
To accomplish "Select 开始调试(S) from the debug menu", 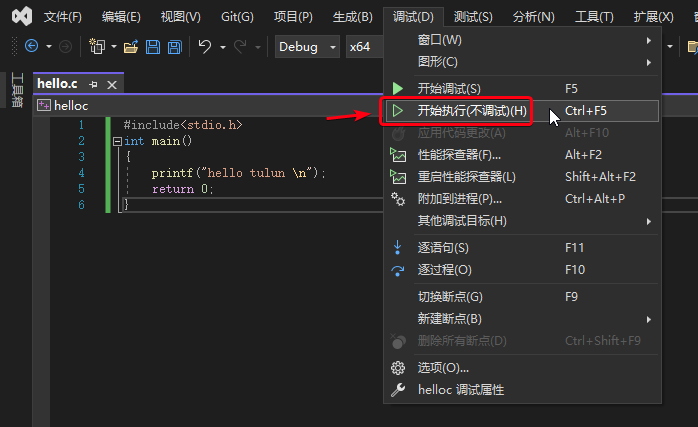I will click(522, 89).
